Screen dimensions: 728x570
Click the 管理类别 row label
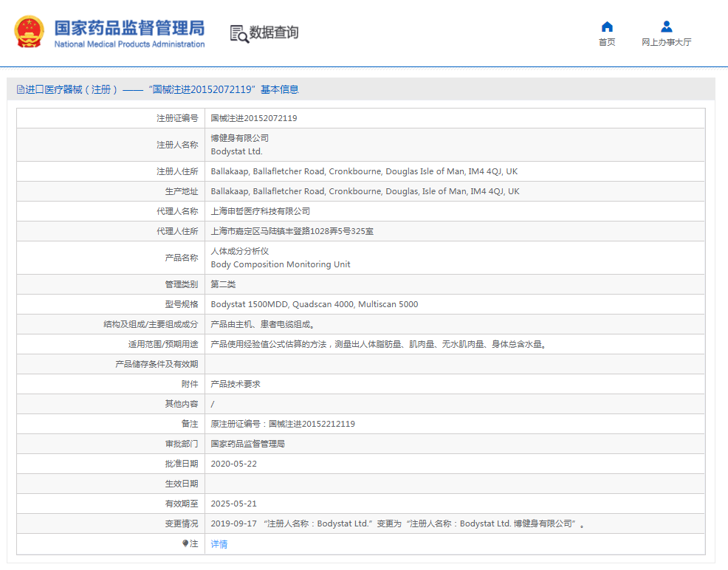click(182, 284)
